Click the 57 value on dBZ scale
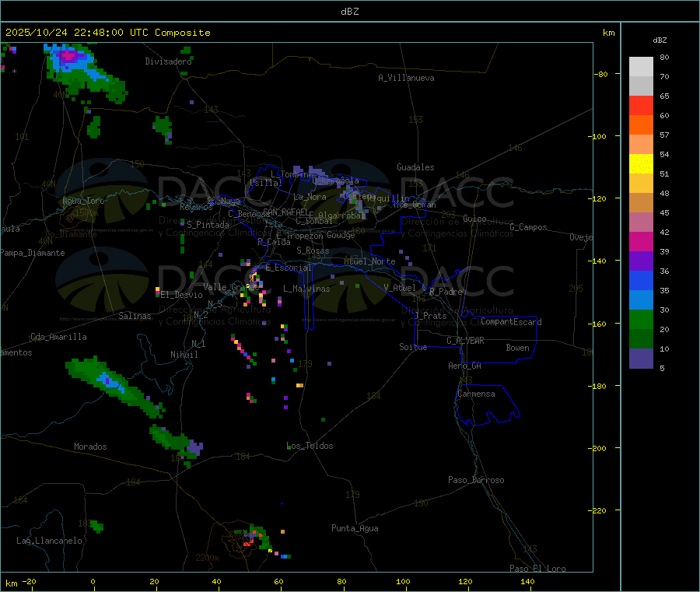This screenshot has width=700, height=592. tap(664, 135)
